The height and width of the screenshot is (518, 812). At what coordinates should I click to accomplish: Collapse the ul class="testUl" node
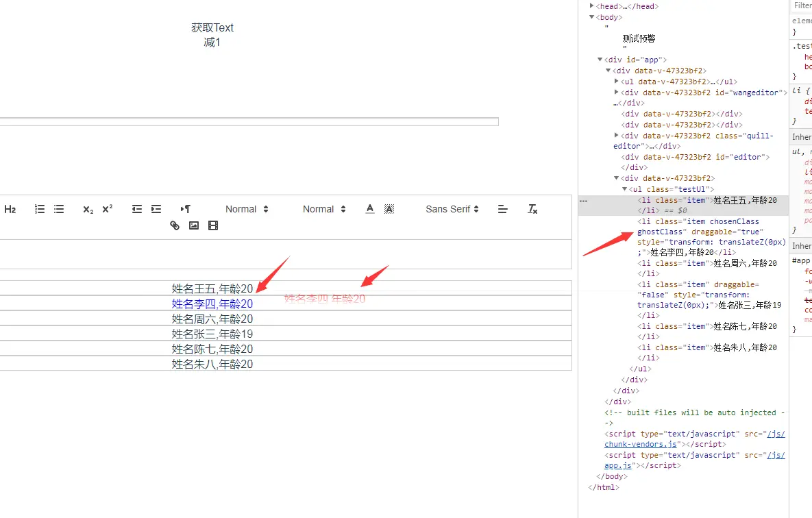[x=624, y=189]
